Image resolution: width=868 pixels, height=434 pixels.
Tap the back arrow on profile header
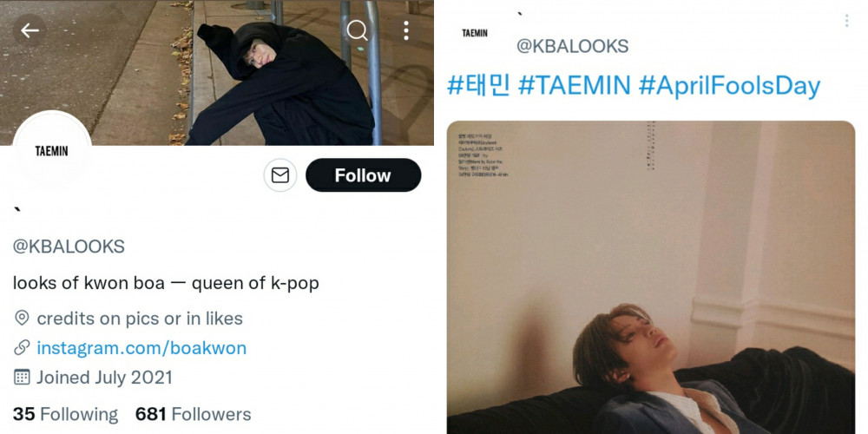pos(30,30)
